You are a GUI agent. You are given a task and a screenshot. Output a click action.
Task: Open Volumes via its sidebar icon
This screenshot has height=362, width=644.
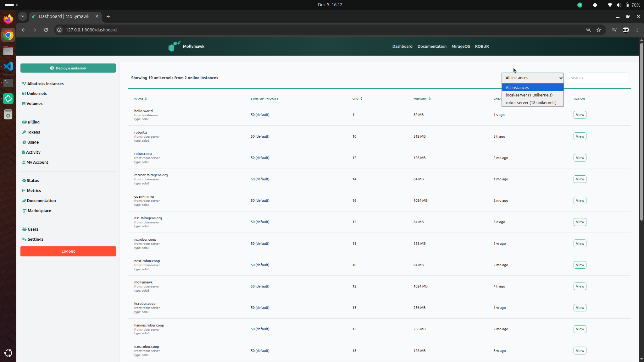25,103
